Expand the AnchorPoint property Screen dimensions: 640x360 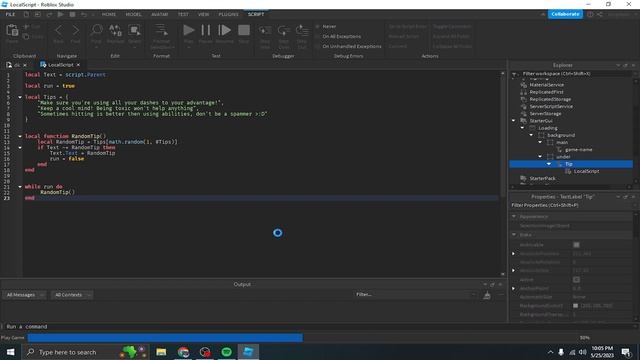click(x=514, y=288)
